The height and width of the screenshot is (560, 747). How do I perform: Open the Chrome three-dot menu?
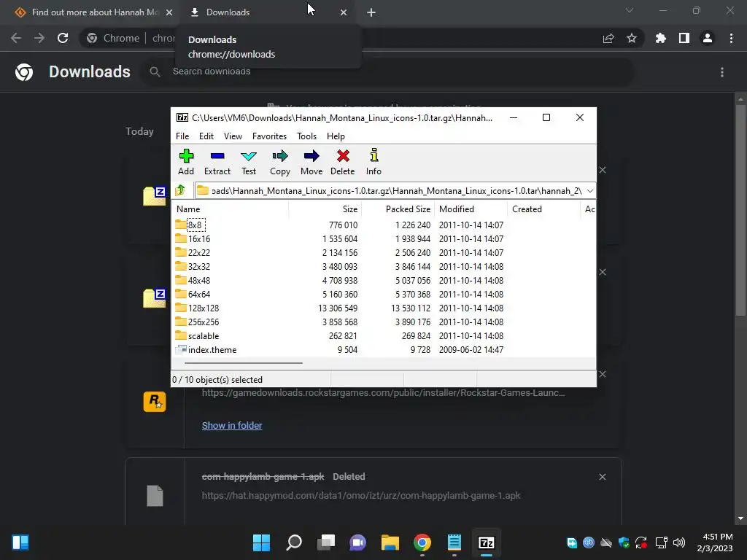click(731, 38)
